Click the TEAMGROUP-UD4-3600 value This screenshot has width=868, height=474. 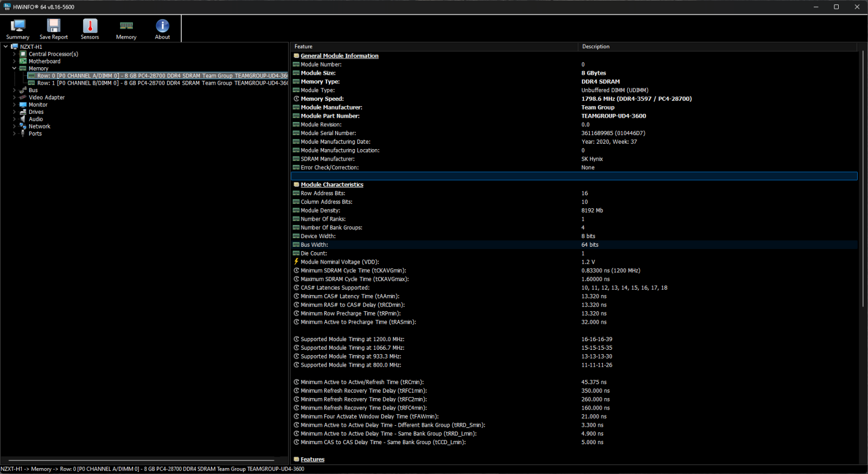click(x=614, y=116)
